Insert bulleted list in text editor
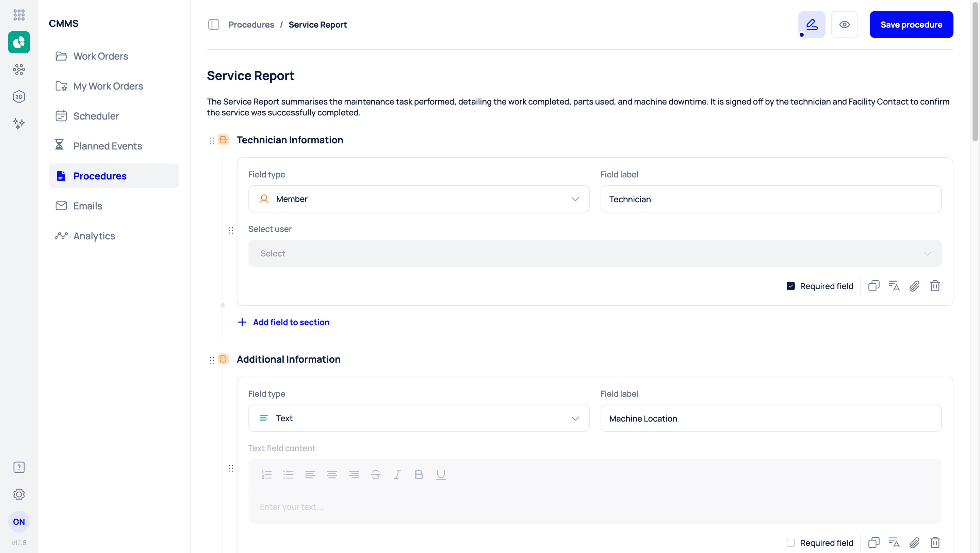Viewport: 980px width, 553px height. click(x=288, y=475)
